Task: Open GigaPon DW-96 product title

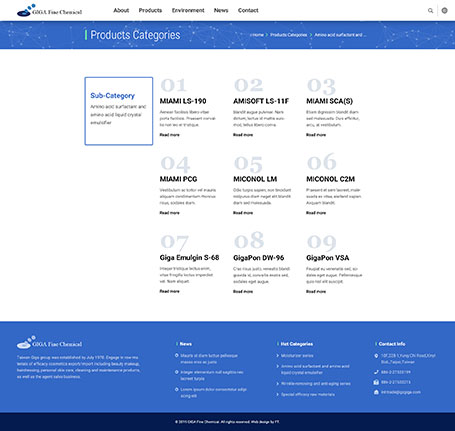Action: tap(258, 258)
